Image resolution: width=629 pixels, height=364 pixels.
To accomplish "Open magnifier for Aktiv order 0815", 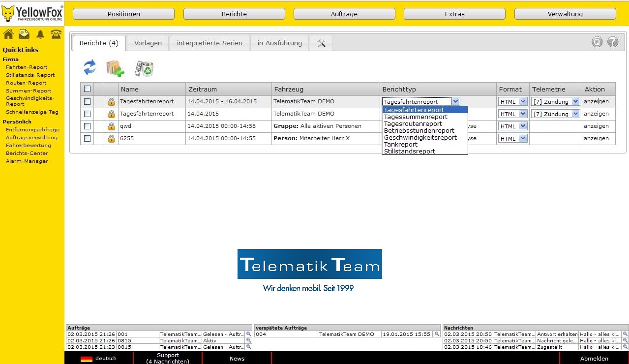I will click(249, 340).
